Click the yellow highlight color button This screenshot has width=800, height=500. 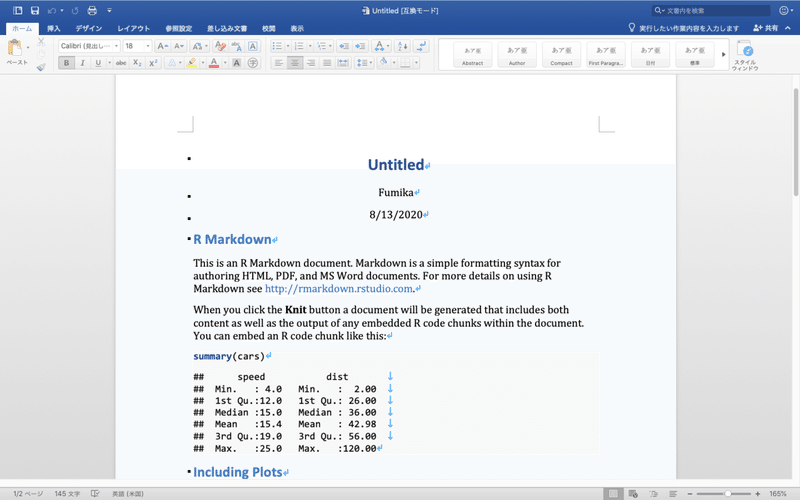[x=192, y=63]
